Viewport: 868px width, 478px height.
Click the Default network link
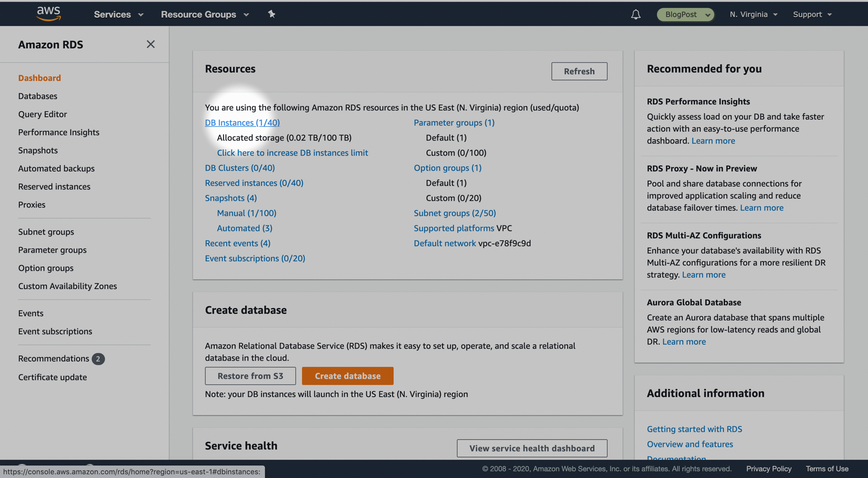tap(445, 243)
